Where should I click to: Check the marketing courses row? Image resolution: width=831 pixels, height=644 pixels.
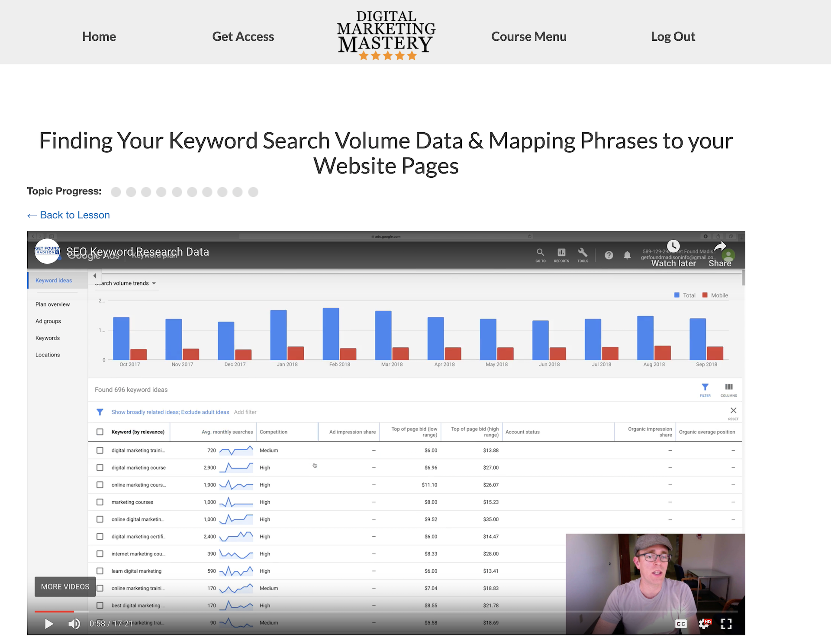tap(100, 502)
